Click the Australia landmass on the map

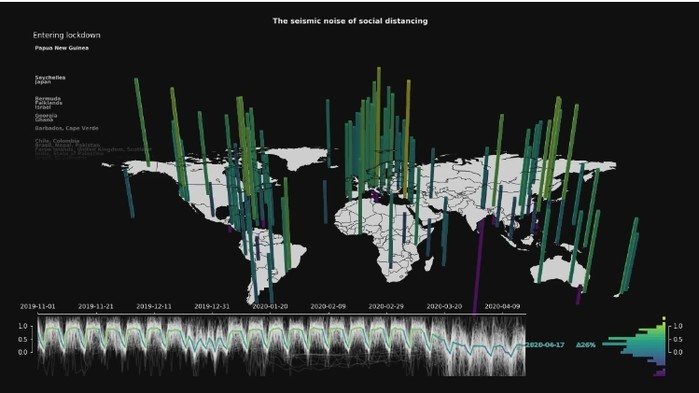pos(557,270)
